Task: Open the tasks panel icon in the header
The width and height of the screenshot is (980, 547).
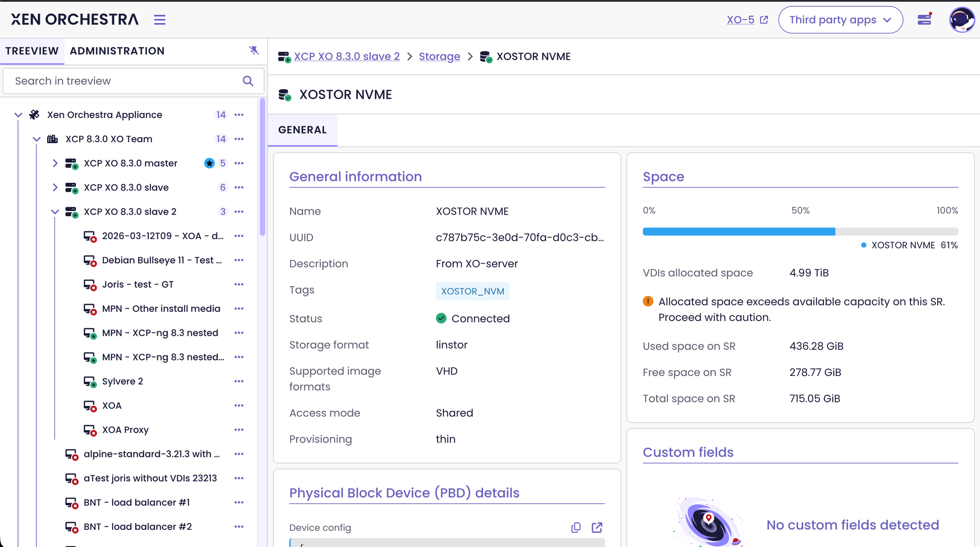Action: coord(925,19)
